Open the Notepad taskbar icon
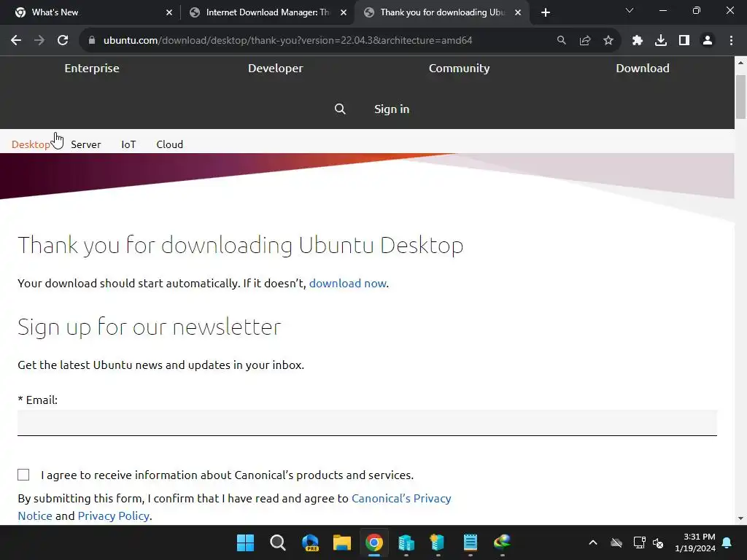This screenshot has width=747, height=560. tap(471, 542)
